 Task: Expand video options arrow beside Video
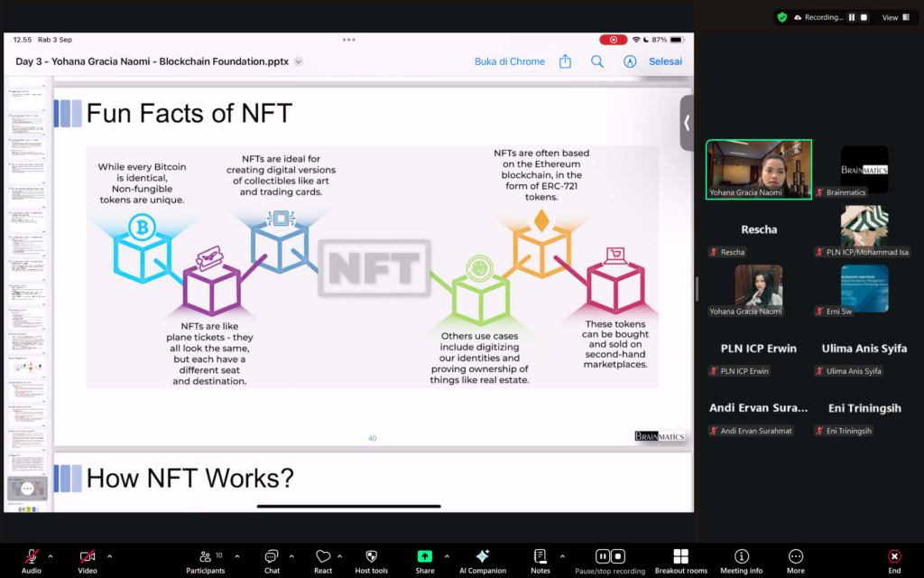click(x=110, y=556)
